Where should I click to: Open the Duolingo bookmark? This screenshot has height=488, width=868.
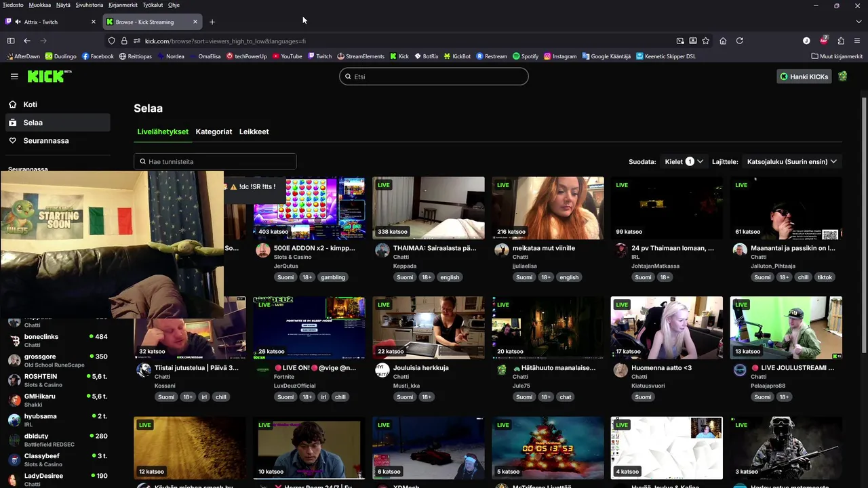61,56
